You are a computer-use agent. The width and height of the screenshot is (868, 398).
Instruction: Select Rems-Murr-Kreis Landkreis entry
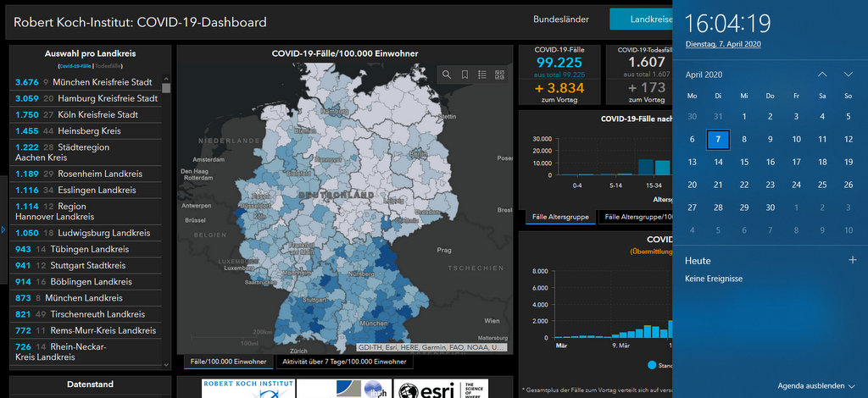point(86,330)
